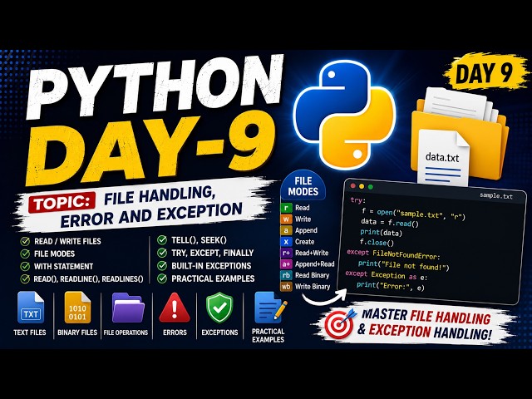The width and height of the screenshot is (532, 399).
Task: Click the red target with arrow icon
Action: click(340, 323)
